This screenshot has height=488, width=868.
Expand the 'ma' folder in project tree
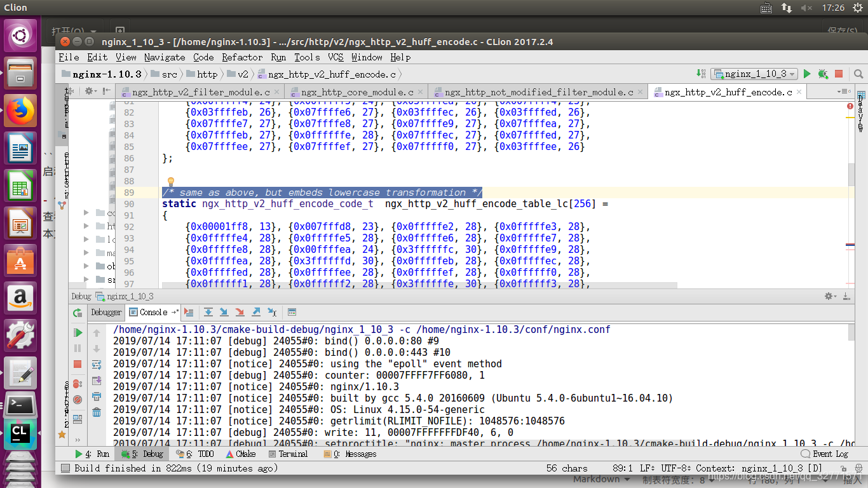(x=86, y=253)
